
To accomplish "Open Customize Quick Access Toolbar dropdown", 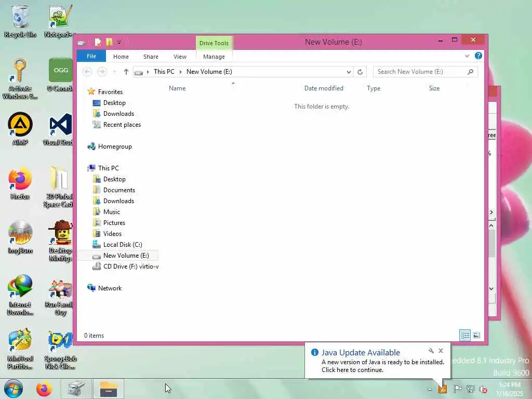I will [119, 43].
